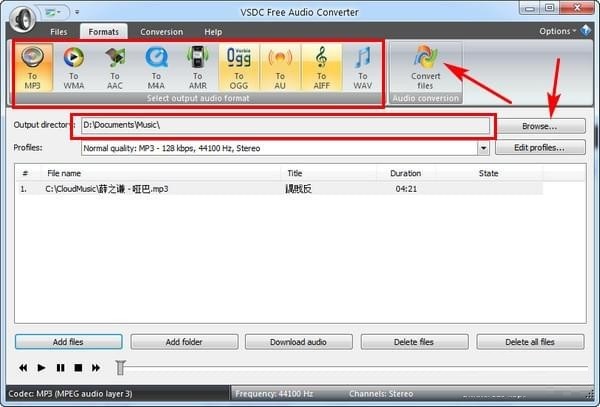The image size is (600, 407).
Task: Click the Output directory path field
Action: coord(285,125)
